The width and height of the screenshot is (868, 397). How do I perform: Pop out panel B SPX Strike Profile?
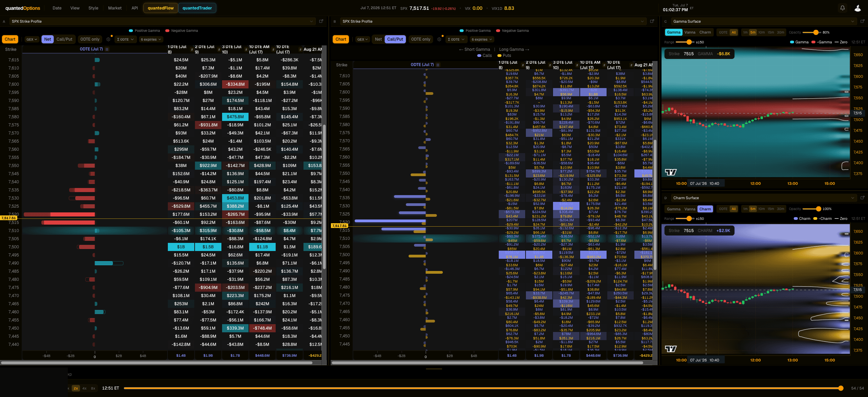pos(652,21)
